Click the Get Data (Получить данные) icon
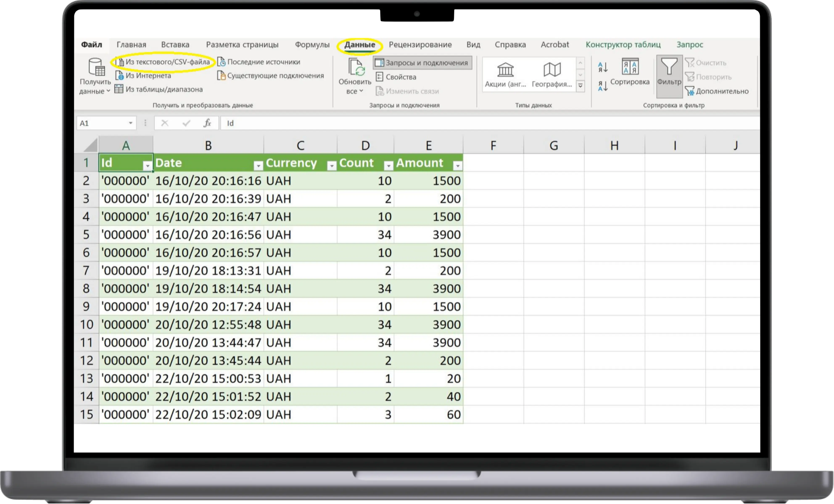This screenshot has height=504, width=834. click(96, 67)
